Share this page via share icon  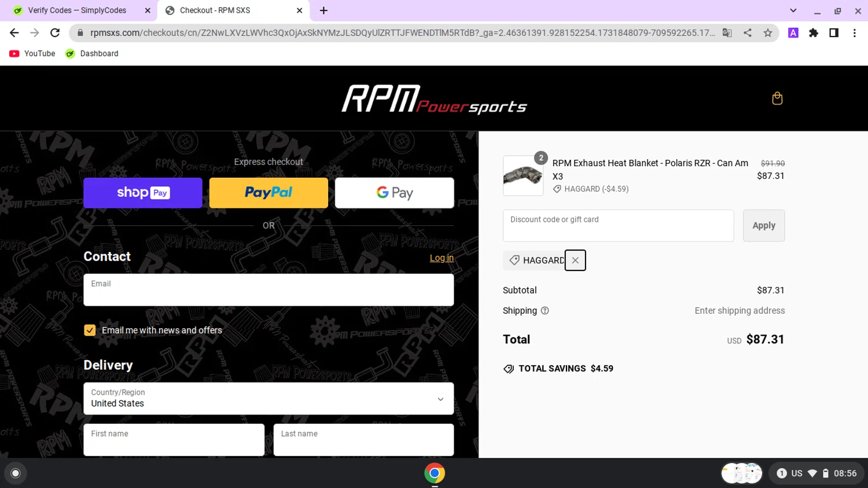[748, 33]
